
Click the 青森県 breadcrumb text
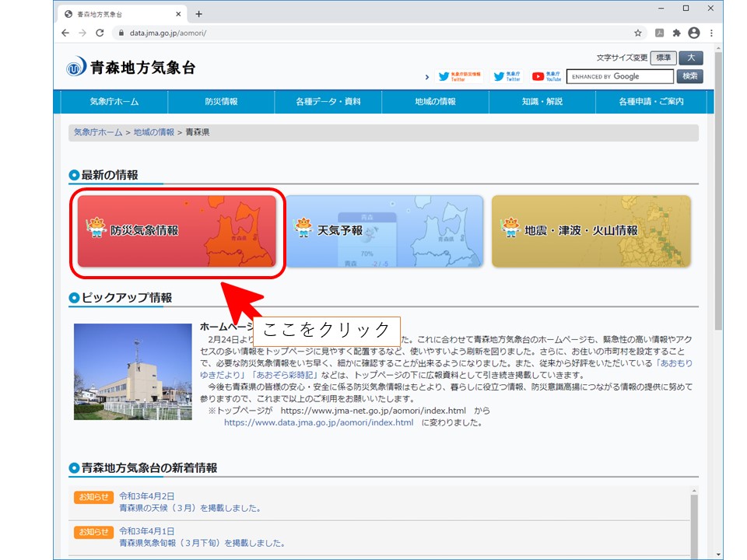[x=197, y=132]
